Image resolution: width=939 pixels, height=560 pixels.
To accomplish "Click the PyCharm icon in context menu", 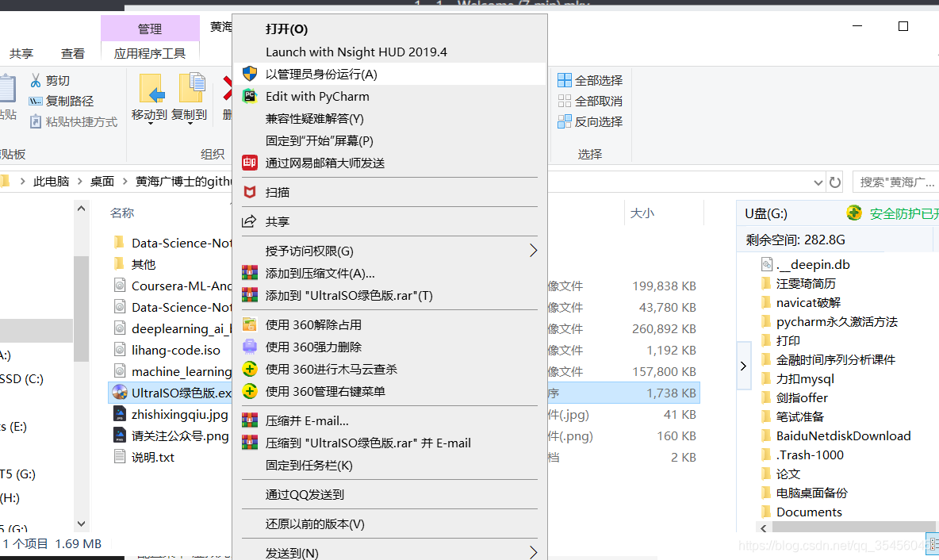I will (x=250, y=97).
